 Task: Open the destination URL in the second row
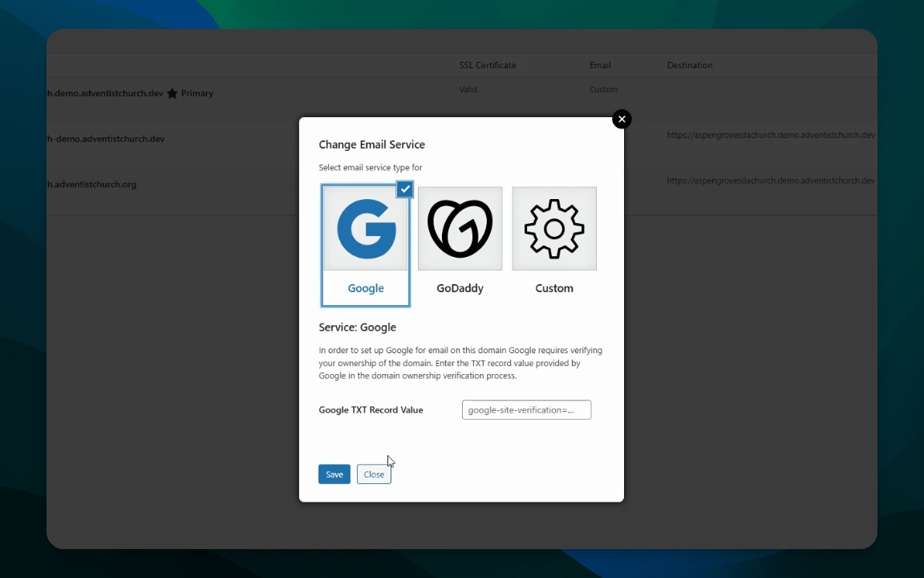pyautogui.click(x=771, y=135)
